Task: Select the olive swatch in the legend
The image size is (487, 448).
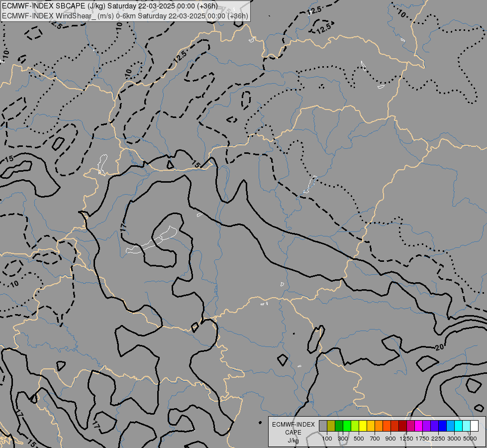Action: click(331, 426)
